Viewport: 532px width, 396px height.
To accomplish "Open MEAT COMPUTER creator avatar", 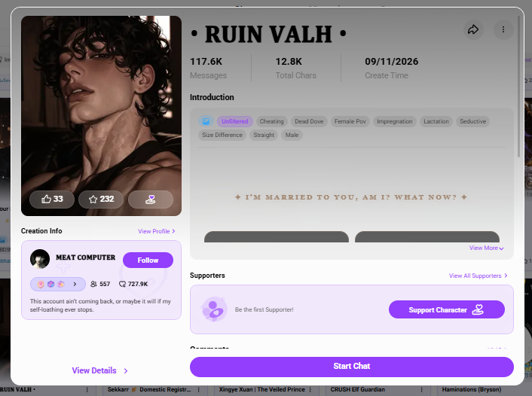I will [x=40, y=259].
